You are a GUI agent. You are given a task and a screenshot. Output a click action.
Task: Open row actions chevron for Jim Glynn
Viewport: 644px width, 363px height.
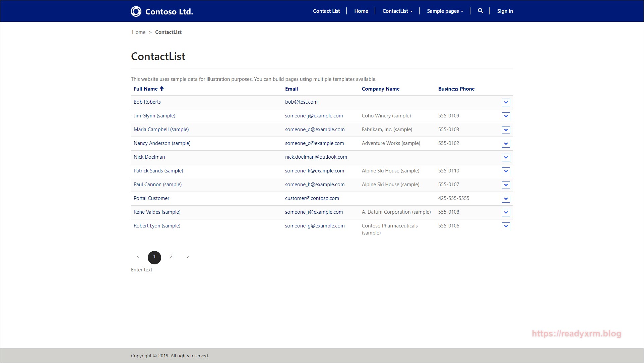(506, 116)
